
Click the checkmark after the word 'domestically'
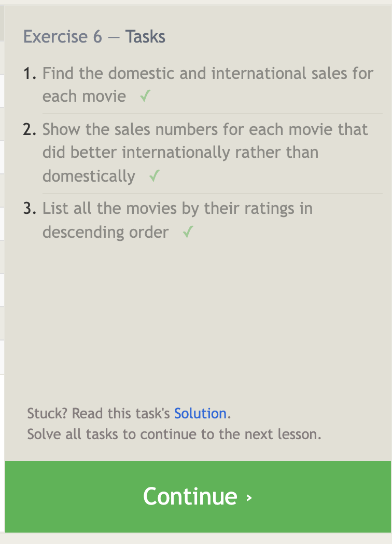point(154,176)
